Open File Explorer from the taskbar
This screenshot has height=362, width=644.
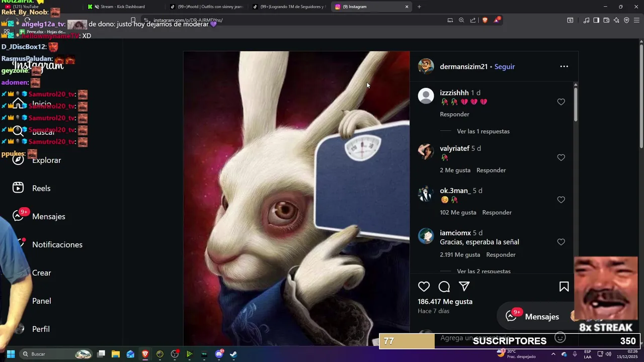pyautogui.click(x=116, y=354)
